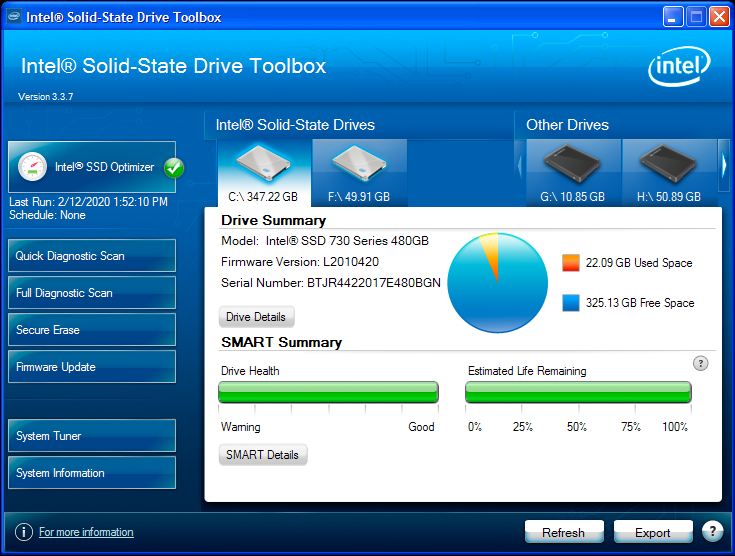View System Information
This screenshot has height=556, width=735.
pyautogui.click(x=92, y=473)
